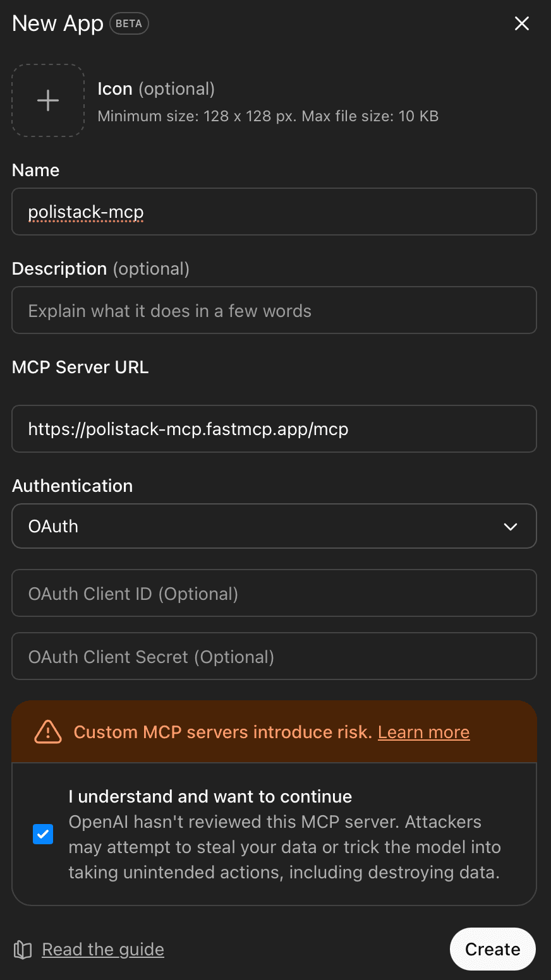Click the BETA badge next to New App
The width and height of the screenshot is (551, 980).
point(128,23)
